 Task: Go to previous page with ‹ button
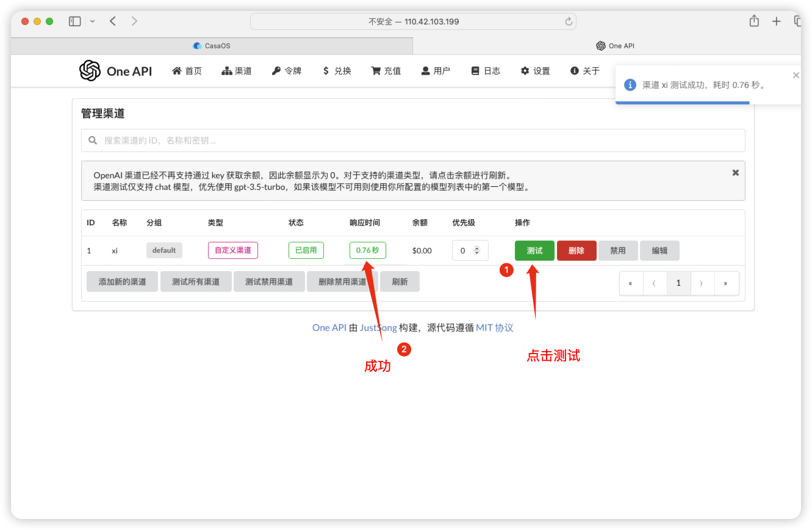[x=655, y=283]
